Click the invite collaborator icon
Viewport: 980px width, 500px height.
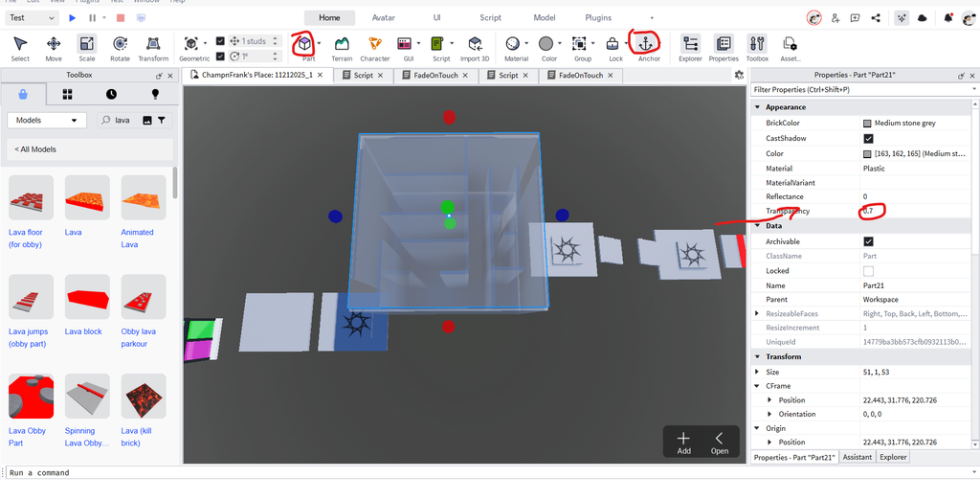pyautogui.click(x=835, y=18)
